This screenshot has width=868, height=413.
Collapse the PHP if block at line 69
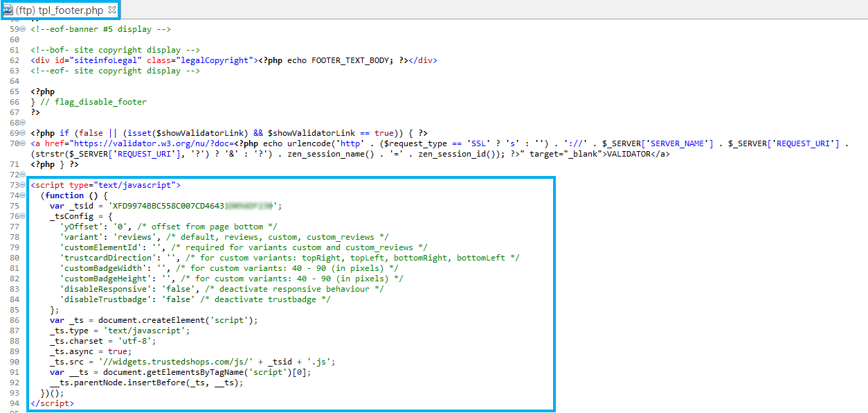click(x=23, y=133)
